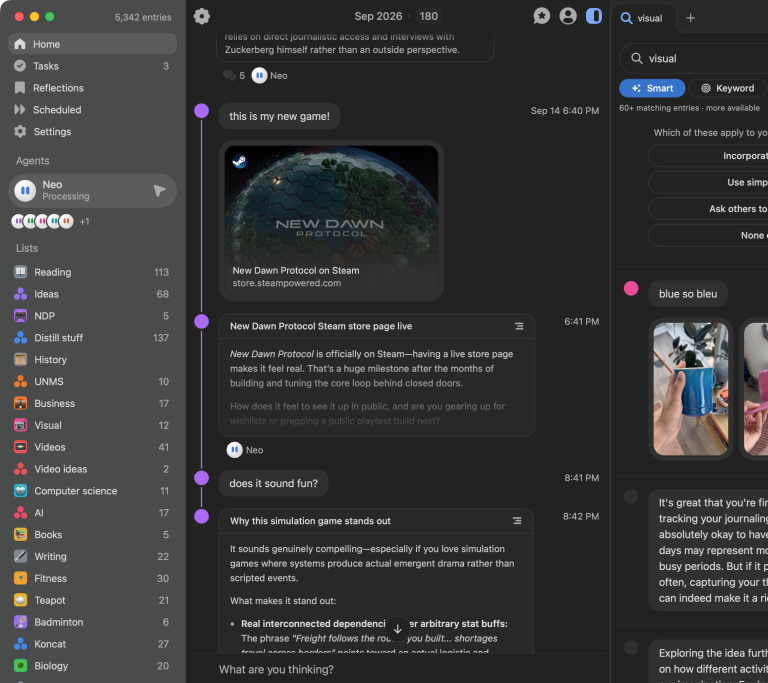This screenshot has width=768, height=683.
Task: Open Settings in the sidebar
Action: tap(93, 132)
